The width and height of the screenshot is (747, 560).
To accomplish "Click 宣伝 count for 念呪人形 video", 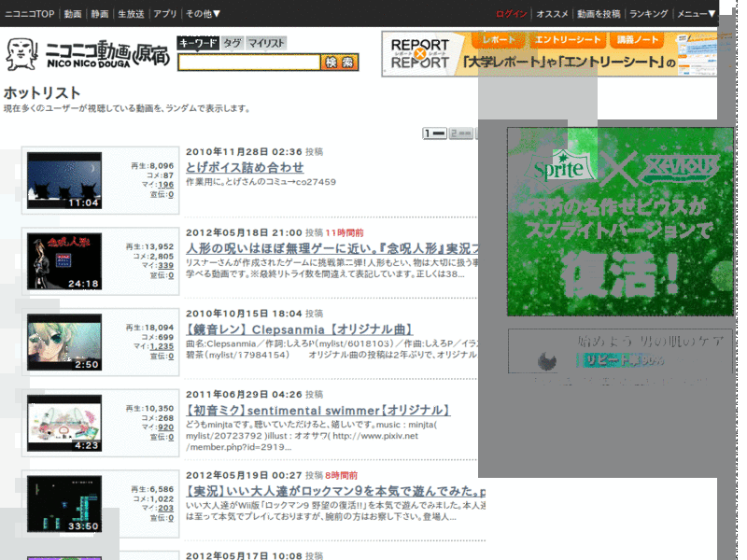I will [x=171, y=275].
